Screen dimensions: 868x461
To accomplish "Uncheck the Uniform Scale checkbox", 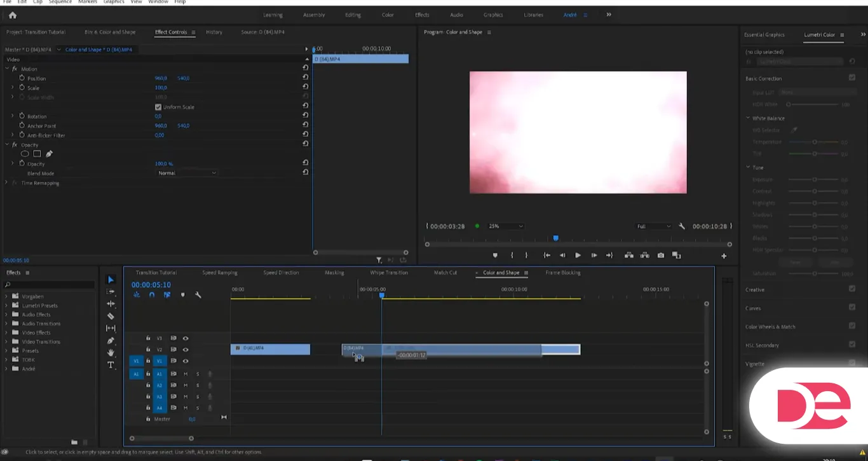I will (158, 107).
